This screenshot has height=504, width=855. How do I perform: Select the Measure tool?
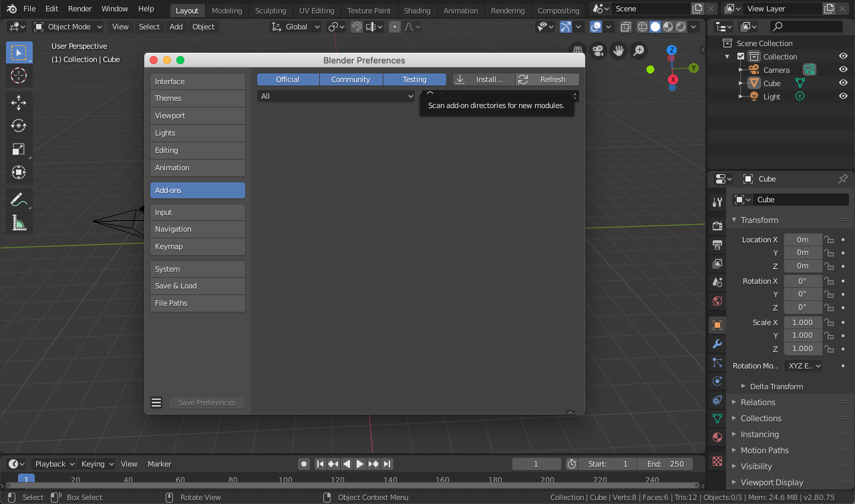19,223
